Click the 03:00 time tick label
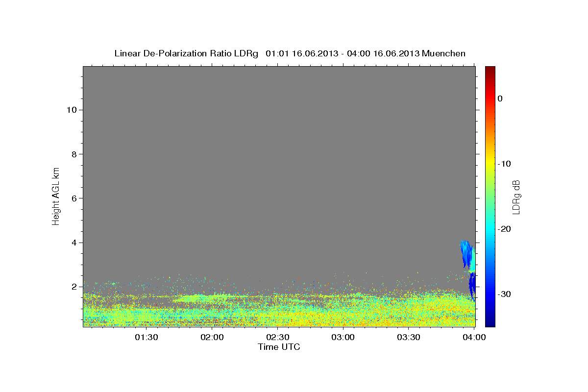Image resolution: width=588 pixels, height=392 pixels. click(x=343, y=337)
